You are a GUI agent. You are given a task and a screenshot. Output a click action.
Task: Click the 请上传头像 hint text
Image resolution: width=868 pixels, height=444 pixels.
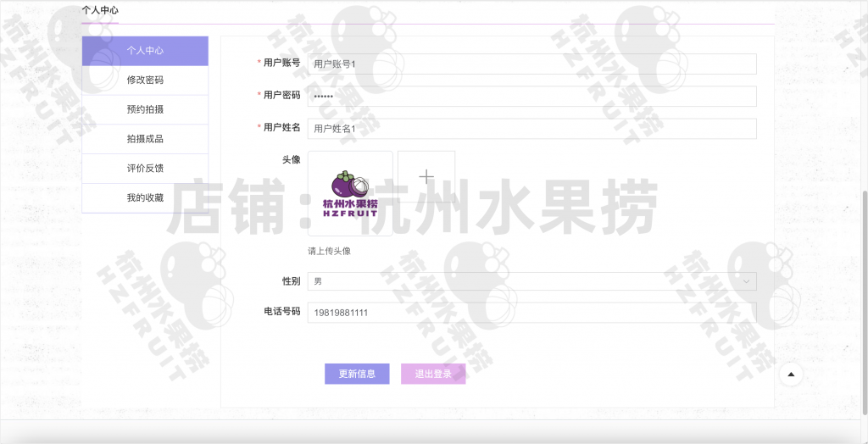pos(330,251)
